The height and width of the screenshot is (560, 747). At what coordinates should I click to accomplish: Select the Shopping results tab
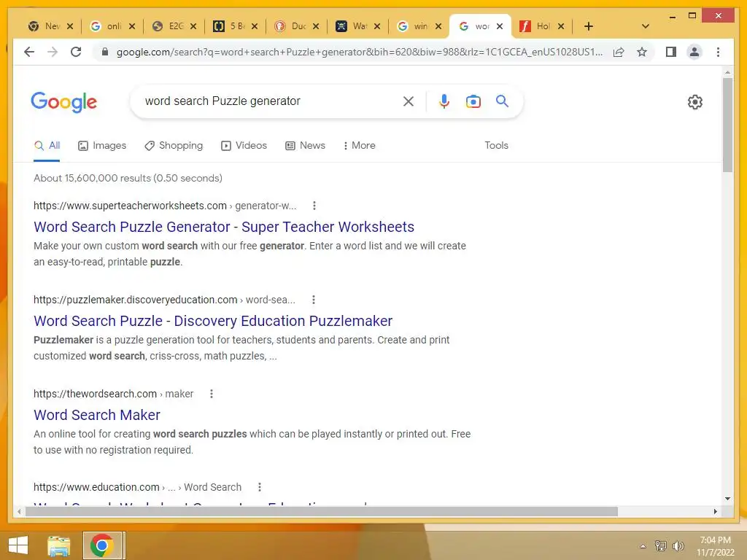[174, 145]
